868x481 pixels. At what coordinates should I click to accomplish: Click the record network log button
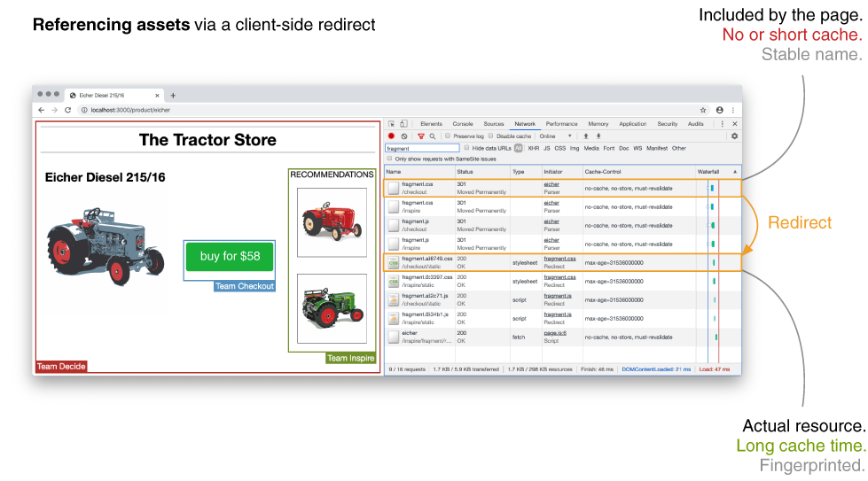coord(391,136)
